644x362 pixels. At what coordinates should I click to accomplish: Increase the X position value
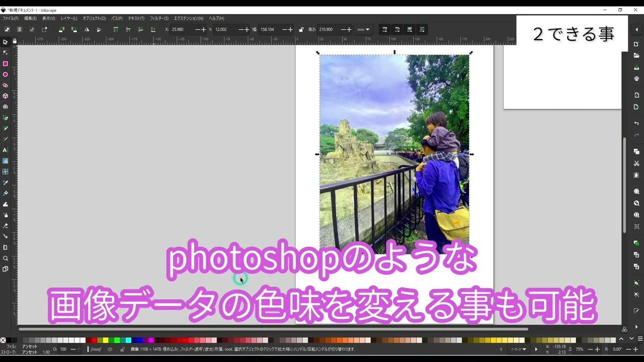(203, 30)
